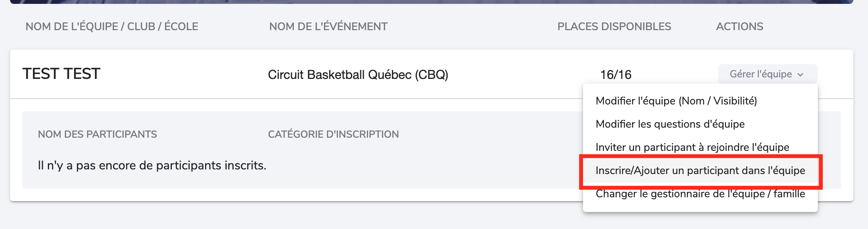Click the TEST TEST team name
868x229 pixels.
(61, 74)
